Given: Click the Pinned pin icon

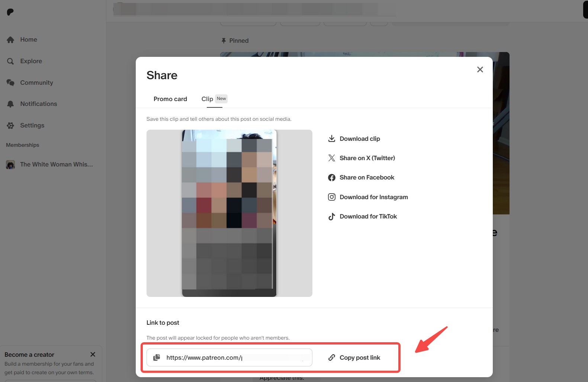Looking at the screenshot, I should pyautogui.click(x=224, y=41).
